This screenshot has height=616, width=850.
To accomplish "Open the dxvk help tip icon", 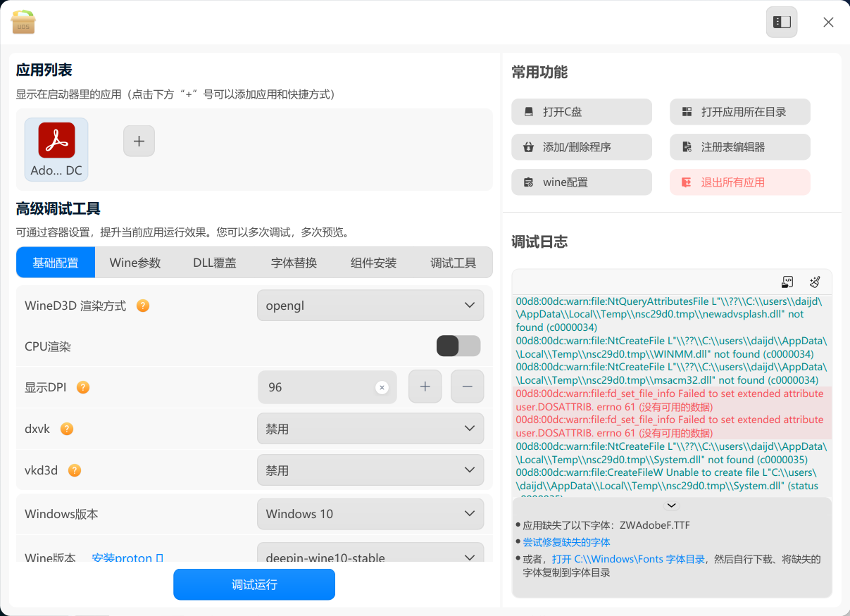I will click(67, 429).
